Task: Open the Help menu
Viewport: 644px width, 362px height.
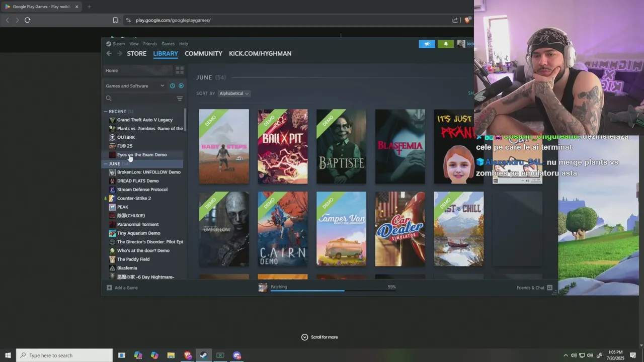Action: [184, 44]
